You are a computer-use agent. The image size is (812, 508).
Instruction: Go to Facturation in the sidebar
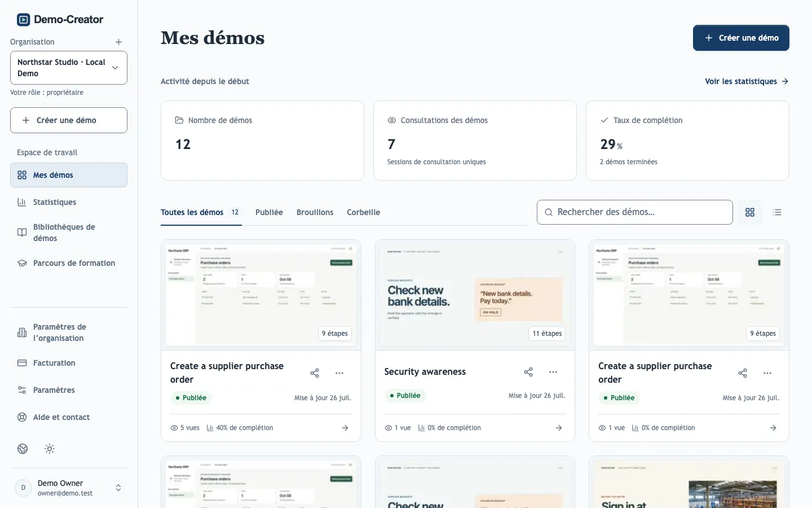(x=69, y=363)
